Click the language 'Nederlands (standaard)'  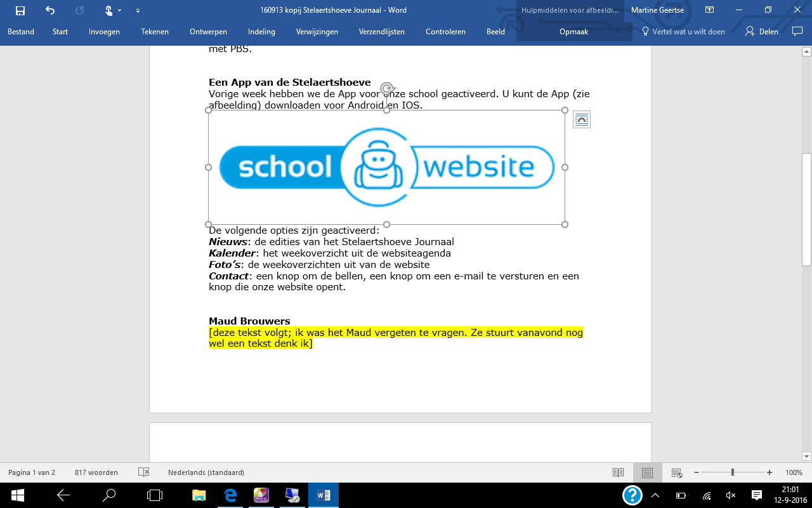point(206,472)
